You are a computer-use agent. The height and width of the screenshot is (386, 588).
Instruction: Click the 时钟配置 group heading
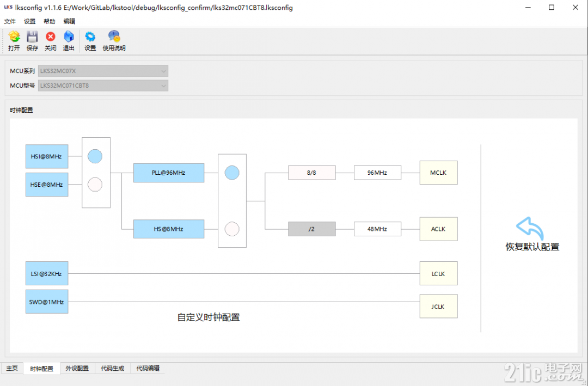[21, 111]
